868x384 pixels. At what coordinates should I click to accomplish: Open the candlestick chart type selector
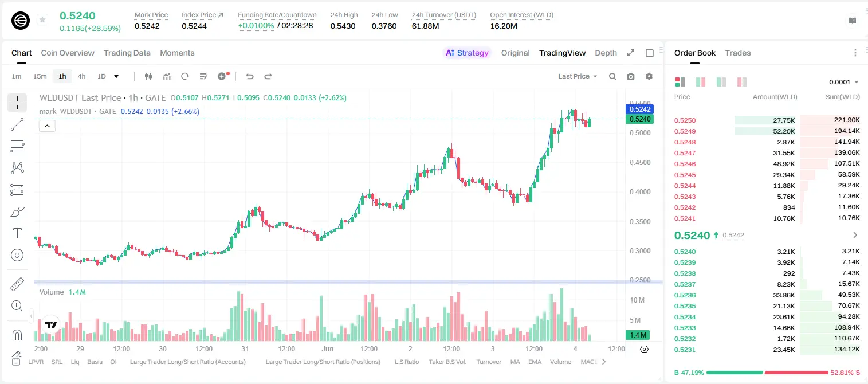pyautogui.click(x=148, y=76)
